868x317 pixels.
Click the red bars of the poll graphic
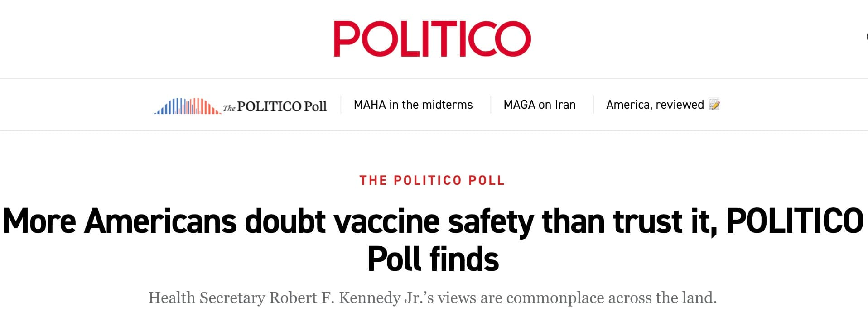pyautogui.click(x=204, y=107)
